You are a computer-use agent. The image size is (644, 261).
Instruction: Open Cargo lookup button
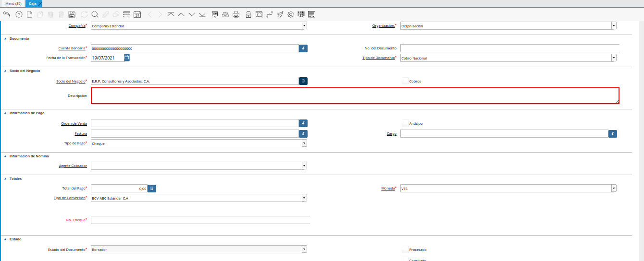tap(613, 134)
